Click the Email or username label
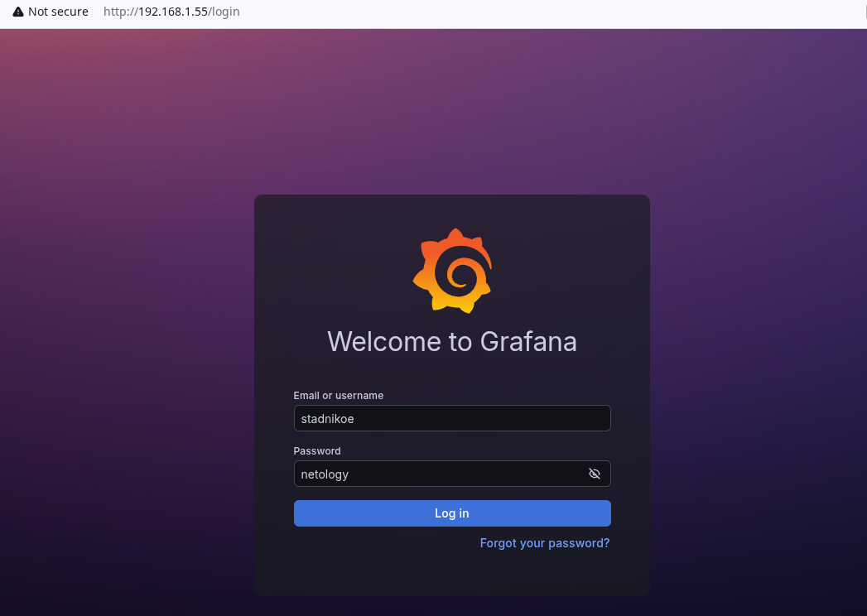The height and width of the screenshot is (616, 867). pos(339,396)
